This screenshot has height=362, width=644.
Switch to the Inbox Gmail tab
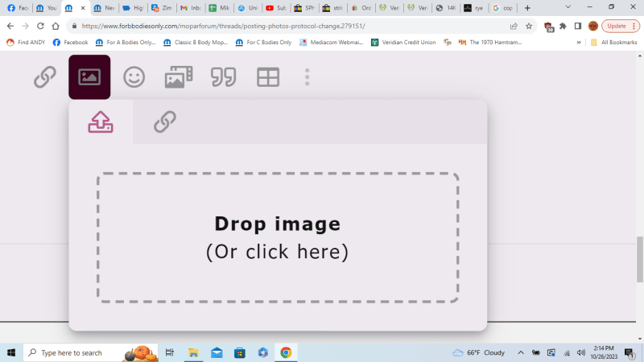190,8
